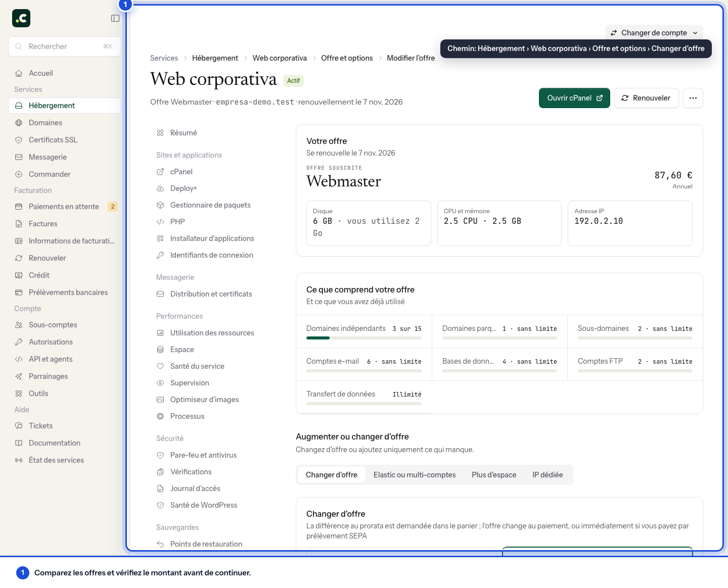
Task: Select the Changer d'offre tab
Action: (x=332, y=475)
